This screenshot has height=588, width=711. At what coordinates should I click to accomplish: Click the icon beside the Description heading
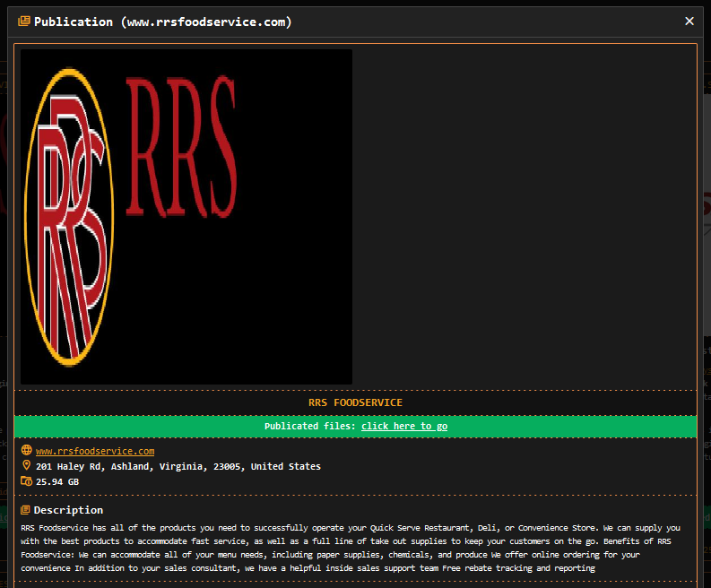click(x=26, y=510)
